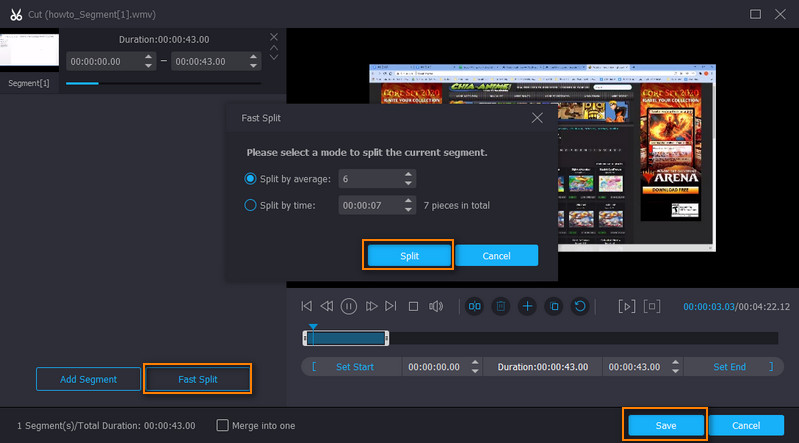Screen dimensions: 799x443
Task: Skip to the previous frame icon
Action: point(307,306)
